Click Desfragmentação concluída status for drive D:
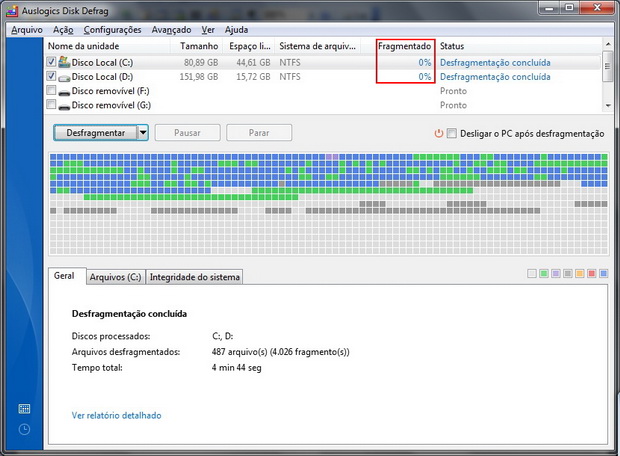Viewport: 620px width, 456px height. [495, 77]
